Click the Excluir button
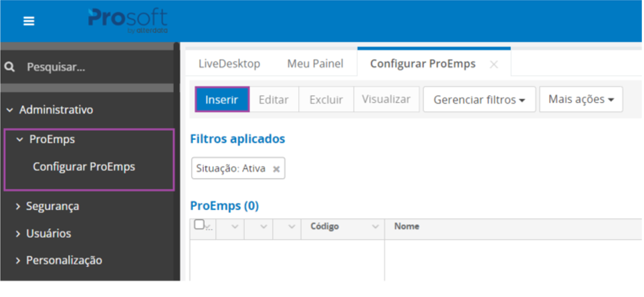This screenshot has width=644, height=297. (326, 100)
